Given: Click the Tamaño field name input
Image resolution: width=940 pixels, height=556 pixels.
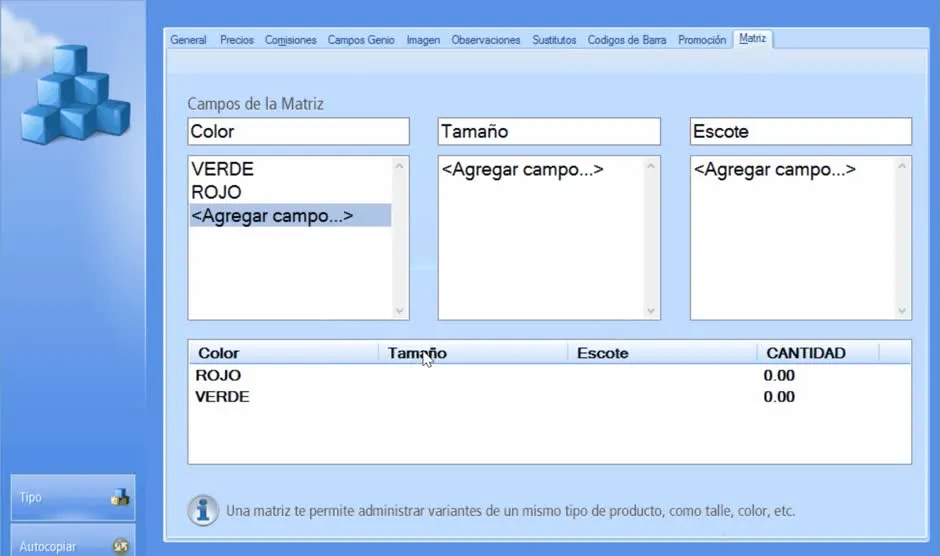Looking at the screenshot, I should pyautogui.click(x=549, y=131).
